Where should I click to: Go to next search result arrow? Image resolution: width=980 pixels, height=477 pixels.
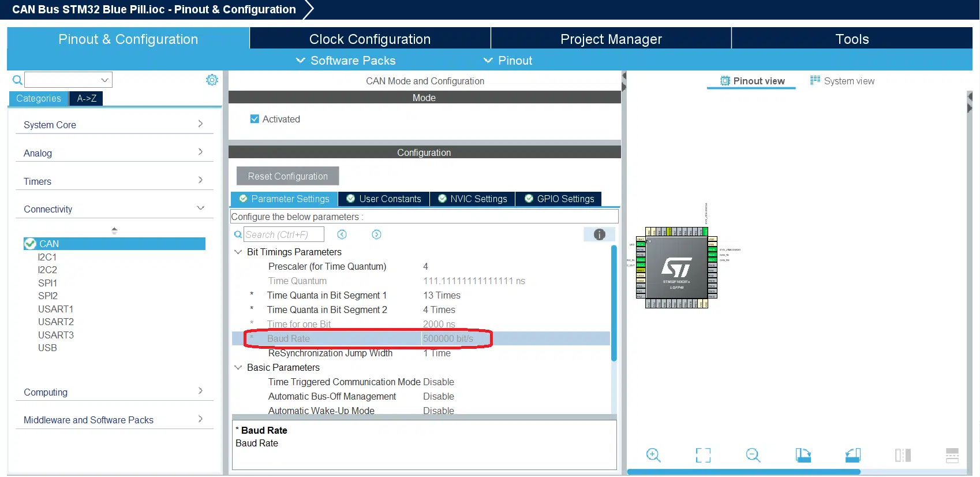click(x=376, y=234)
